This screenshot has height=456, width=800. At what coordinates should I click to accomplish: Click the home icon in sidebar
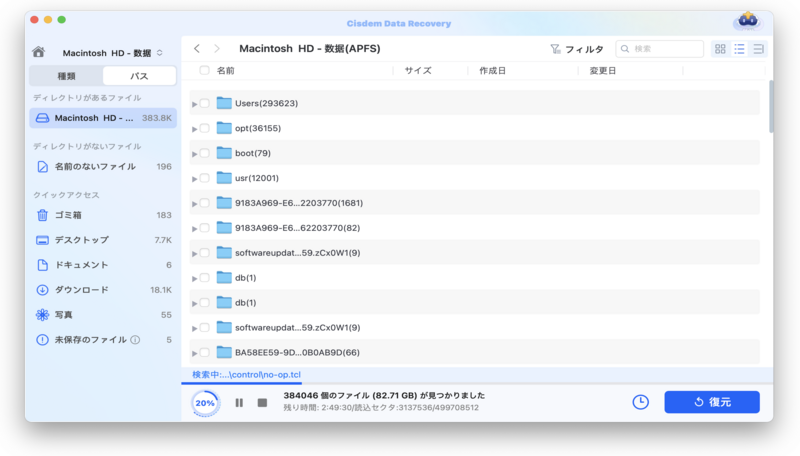pyautogui.click(x=38, y=52)
